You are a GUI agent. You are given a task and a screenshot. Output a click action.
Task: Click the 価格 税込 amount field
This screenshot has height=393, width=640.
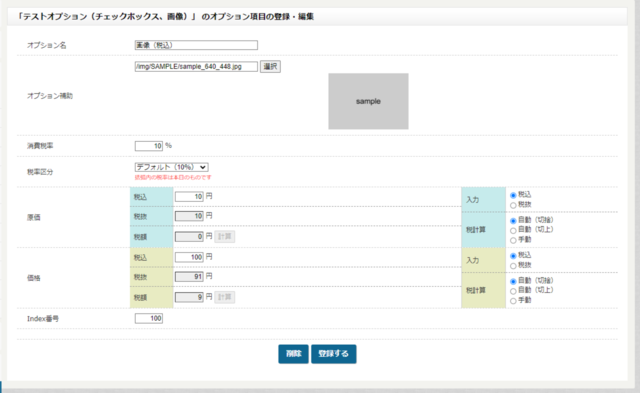pos(189,257)
